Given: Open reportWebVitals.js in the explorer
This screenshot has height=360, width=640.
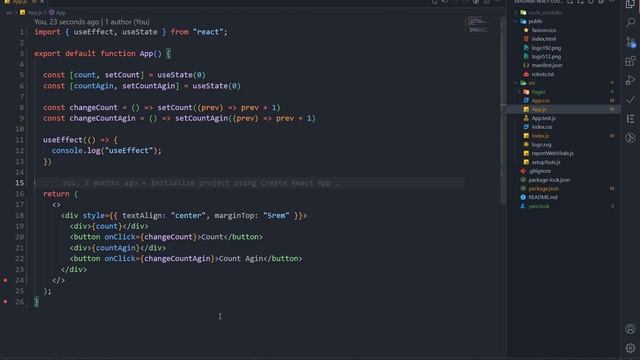Looking at the screenshot, I should tap(552, 153).
